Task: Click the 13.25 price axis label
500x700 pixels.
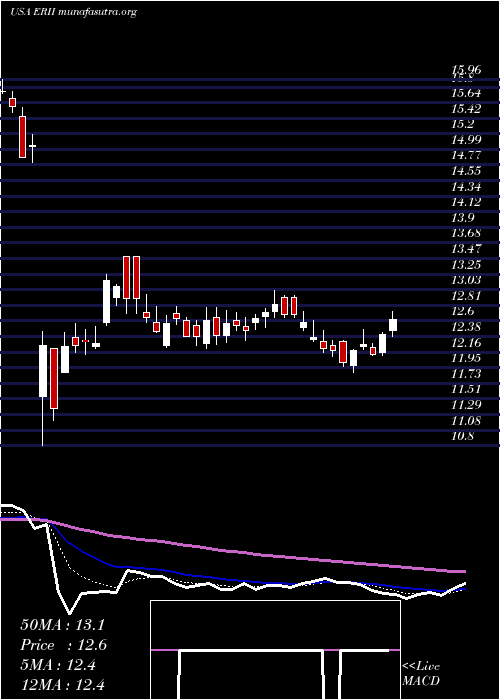Action: click(467, 265)
